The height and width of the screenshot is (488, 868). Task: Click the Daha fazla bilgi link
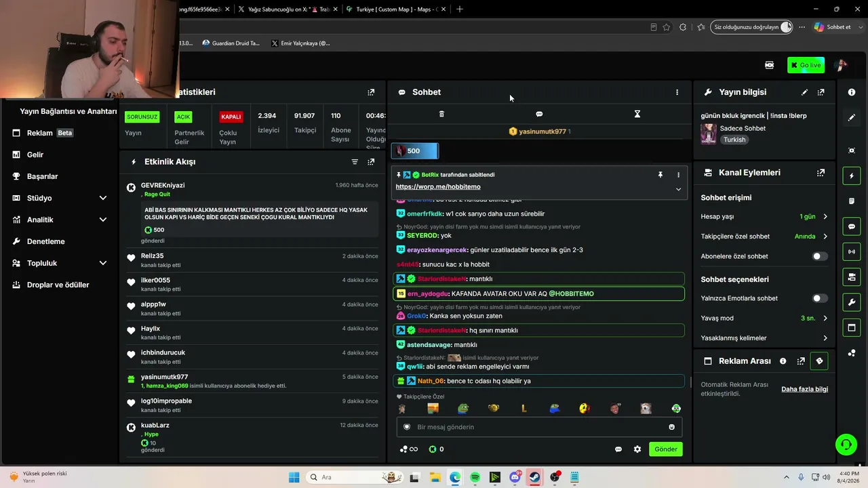click(805, 389)
